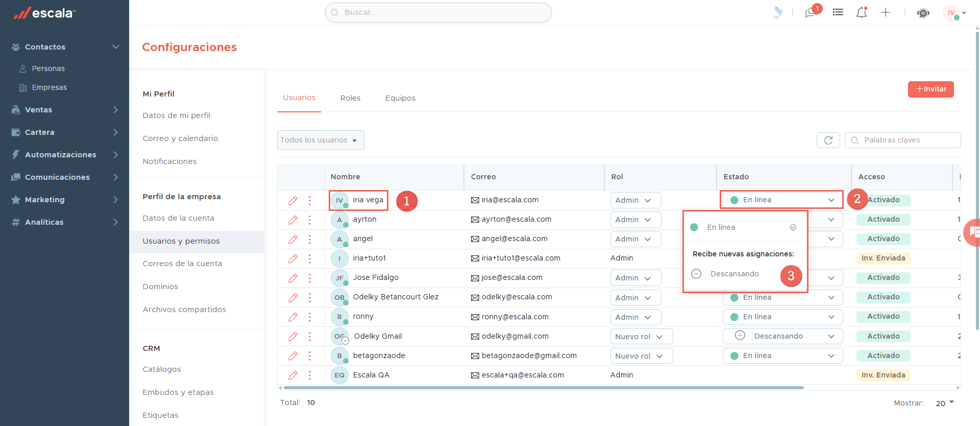This screenshot has height=426, width=980.
Task: Open more options for Escala QA
Action: pos(310,375)
